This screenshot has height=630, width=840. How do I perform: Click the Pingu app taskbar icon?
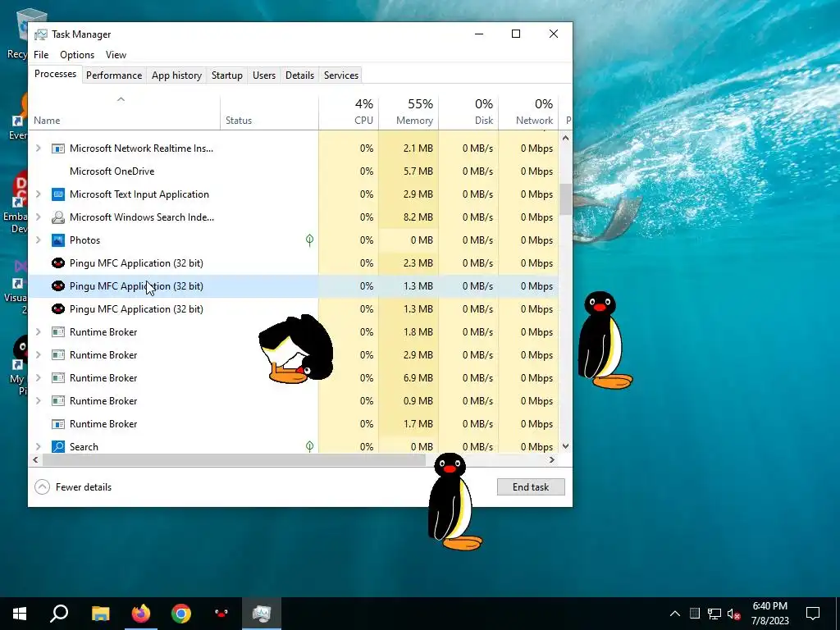(221, 614)
